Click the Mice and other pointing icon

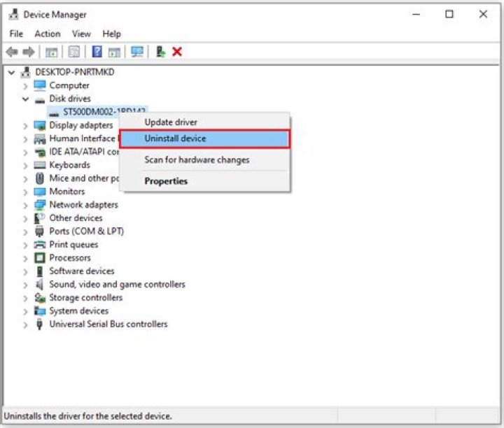[x=40, y=178]
